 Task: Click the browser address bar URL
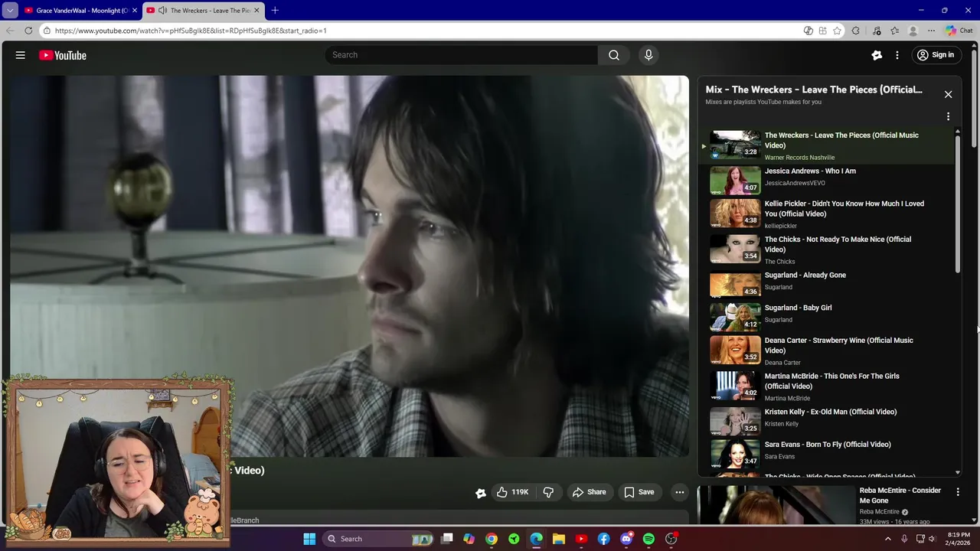pos(191,31)
